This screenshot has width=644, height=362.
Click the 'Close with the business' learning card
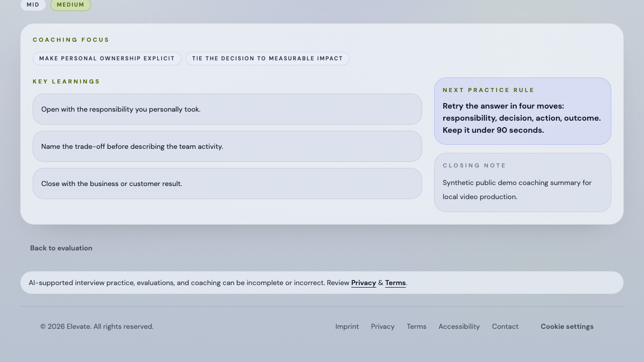pyautogui.click(x=227, y=184)
